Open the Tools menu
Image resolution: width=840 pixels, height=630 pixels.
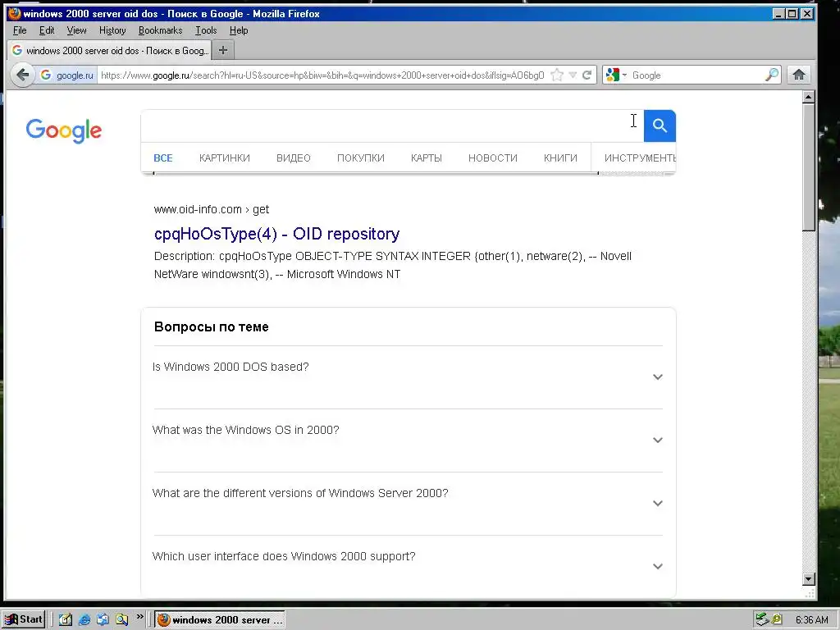[206, 30]
